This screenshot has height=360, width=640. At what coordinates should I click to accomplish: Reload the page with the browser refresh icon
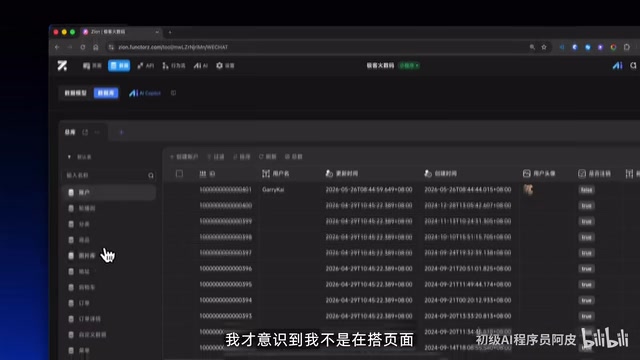[83, 47]
